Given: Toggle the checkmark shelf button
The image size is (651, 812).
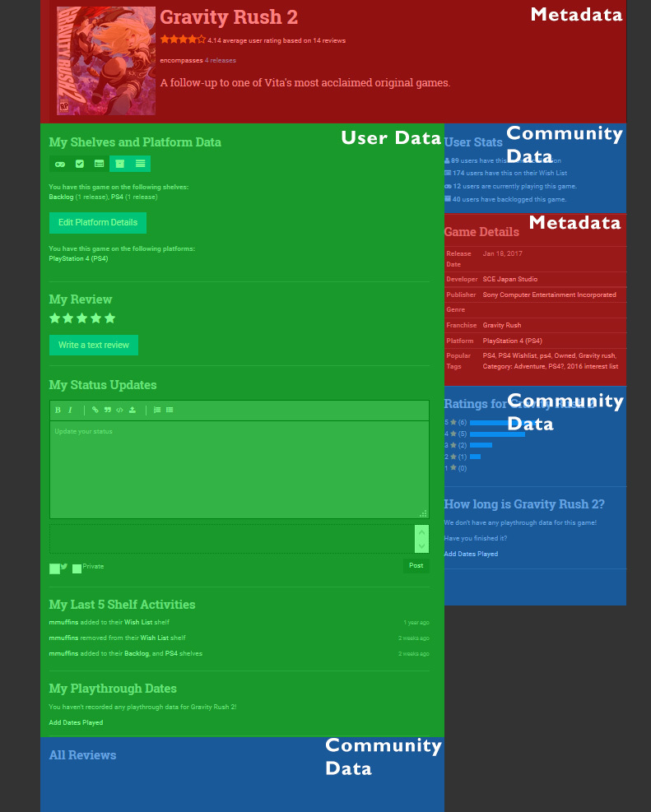Looking at the screenshot, I should [80, 164].
